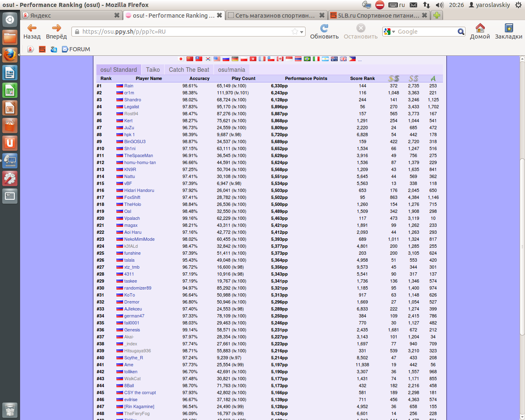
Task: Open player NekoMimiMode's profile
Action: pos(139,239)
